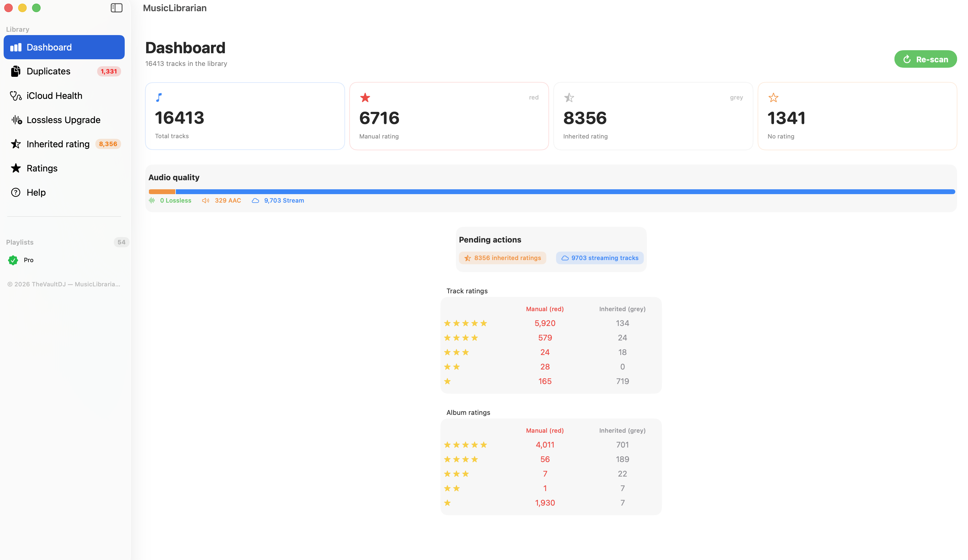Screen dimensions: 968x560
Task: Click the 1,331 Duplicates count badge
Action: tap(109, 71)
